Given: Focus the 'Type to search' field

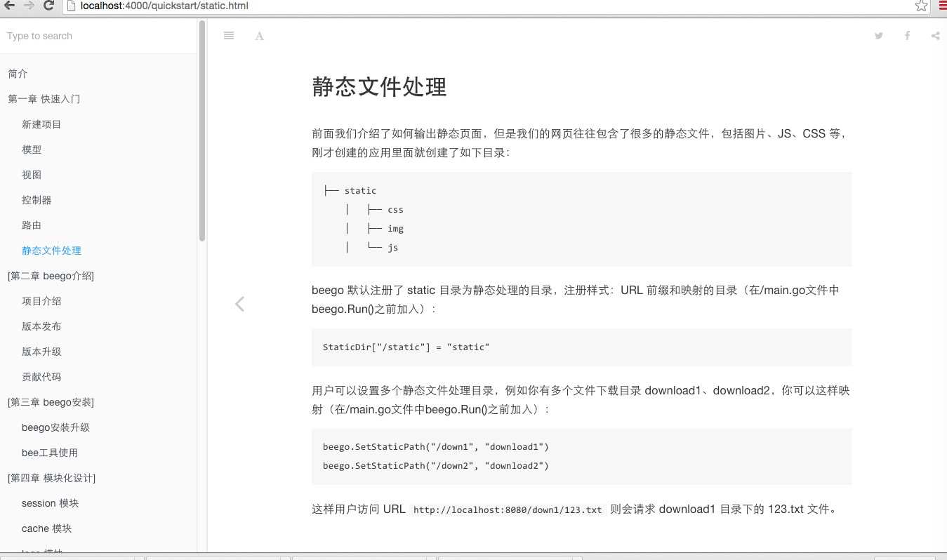Looking at the screenshot, I should tap(98, 36).
